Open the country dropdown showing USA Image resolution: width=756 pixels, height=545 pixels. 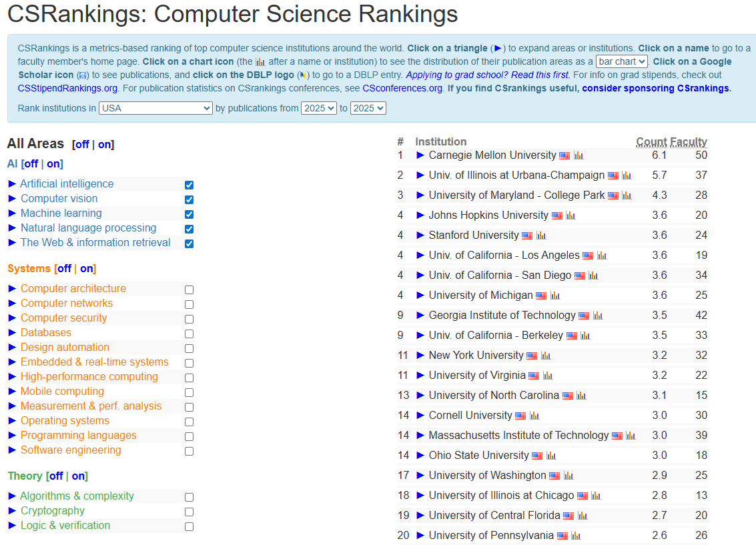click(155, 108)
